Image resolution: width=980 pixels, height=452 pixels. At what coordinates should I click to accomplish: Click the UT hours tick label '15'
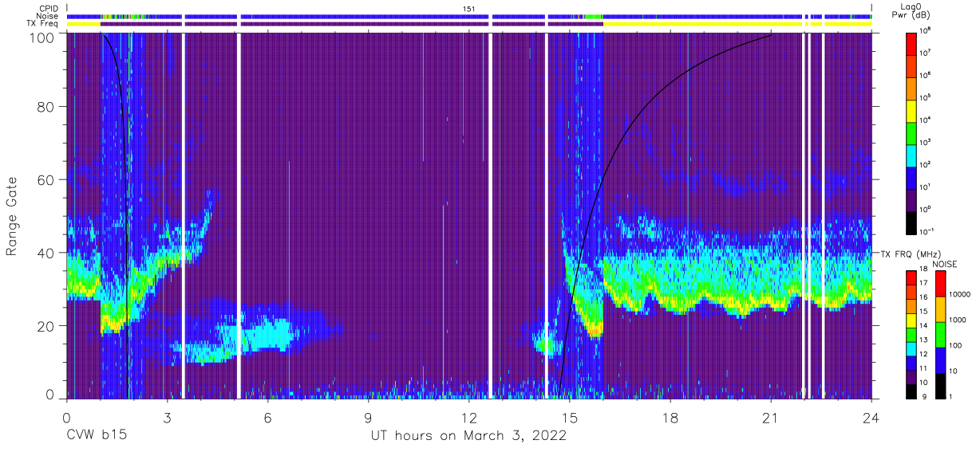570,417
